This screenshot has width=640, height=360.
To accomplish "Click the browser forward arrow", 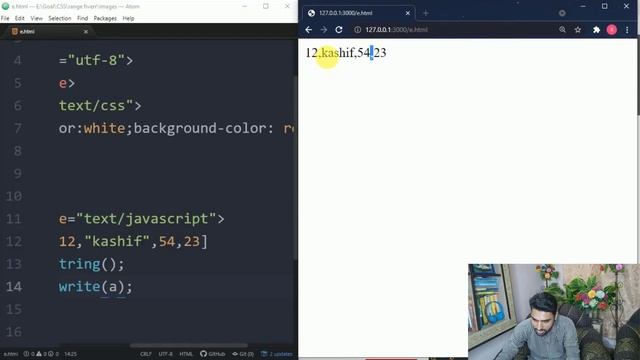I will click(324, 30).
